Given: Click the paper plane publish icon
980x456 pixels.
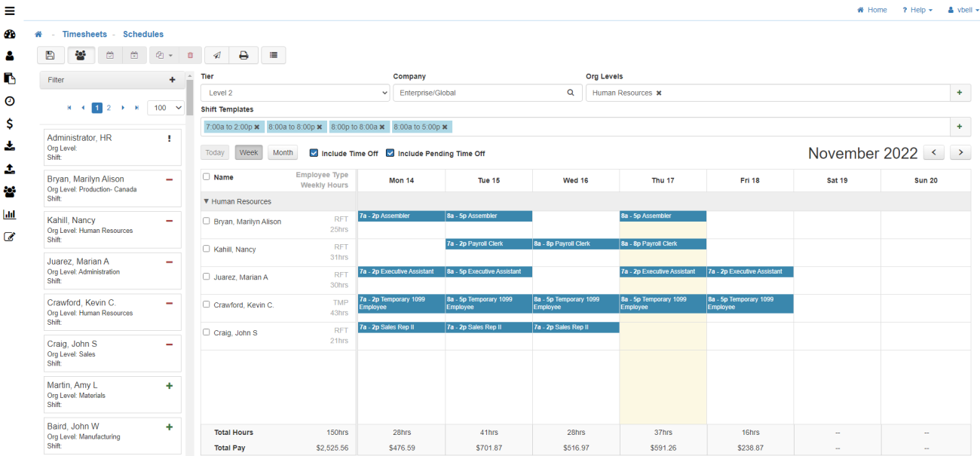Looking at the screenshot, I should click(x=216, y=55).
